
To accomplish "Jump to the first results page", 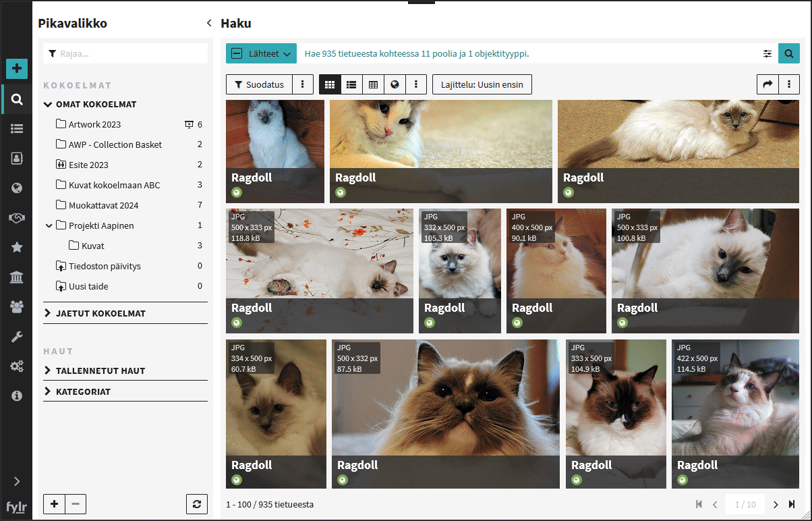I will 699,505.
